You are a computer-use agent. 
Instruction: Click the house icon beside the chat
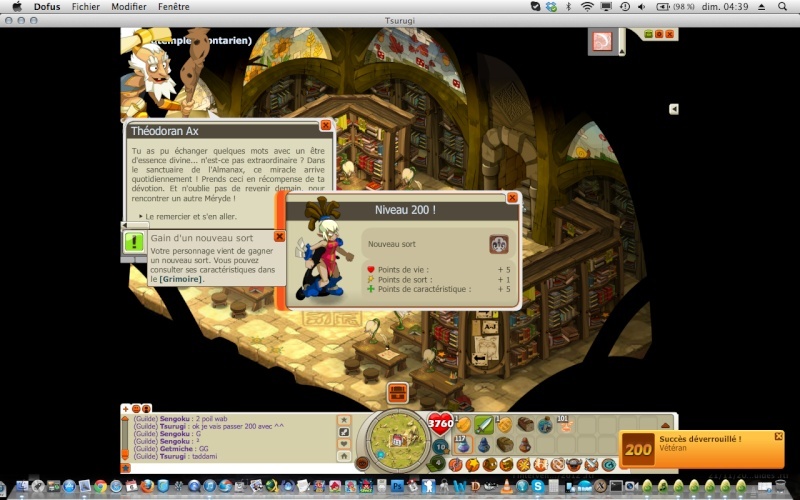(x=344, y=456)
